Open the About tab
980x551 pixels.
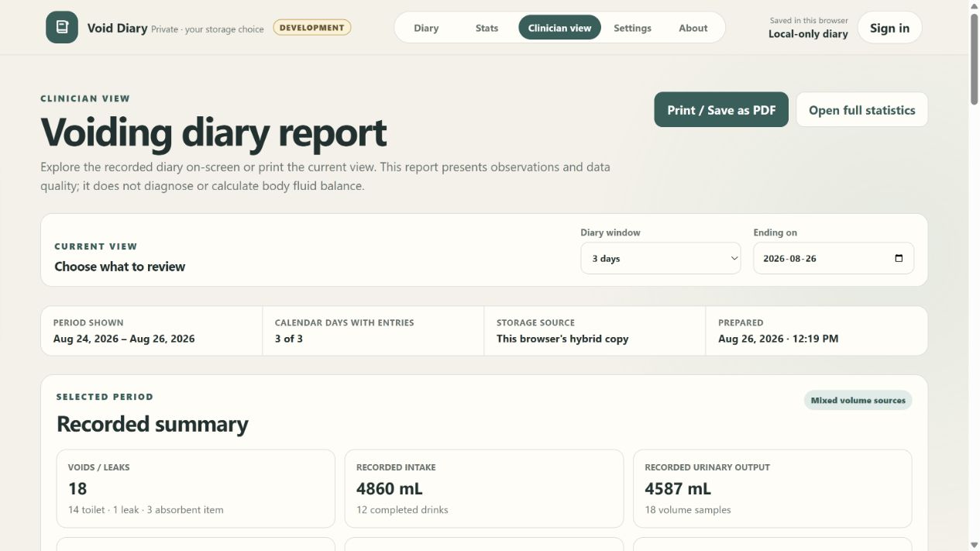pyautogui.click(x=693, y=28)
